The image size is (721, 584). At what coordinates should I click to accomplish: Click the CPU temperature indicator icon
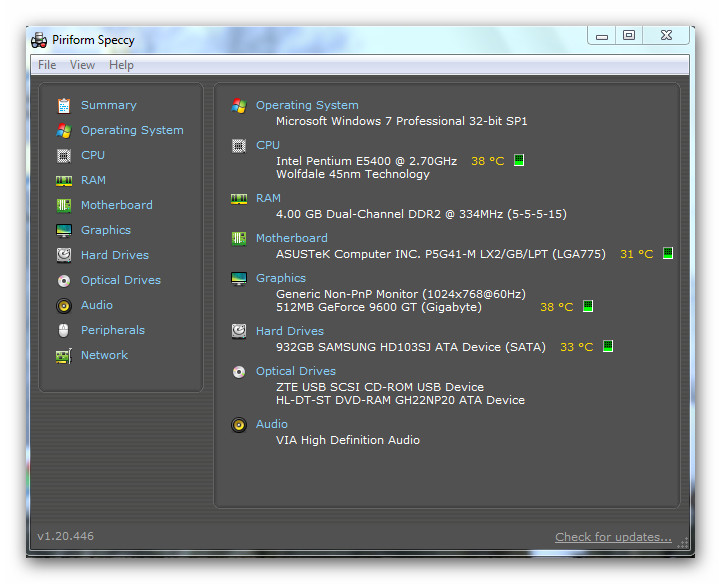519,161
